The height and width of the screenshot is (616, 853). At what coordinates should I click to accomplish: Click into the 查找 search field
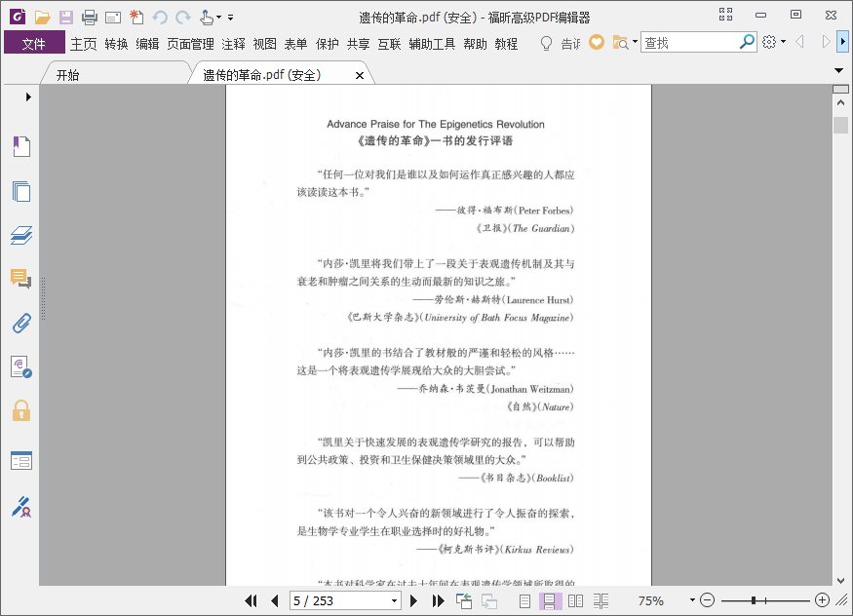point(690,43)
